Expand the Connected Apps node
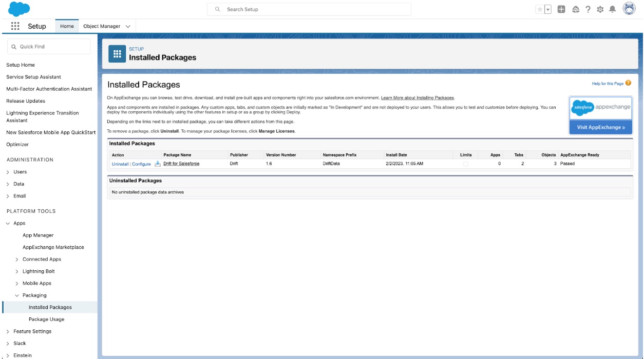The height and width of the screenshot is (359, 644). pyautogui.click(x=17, y=260)
